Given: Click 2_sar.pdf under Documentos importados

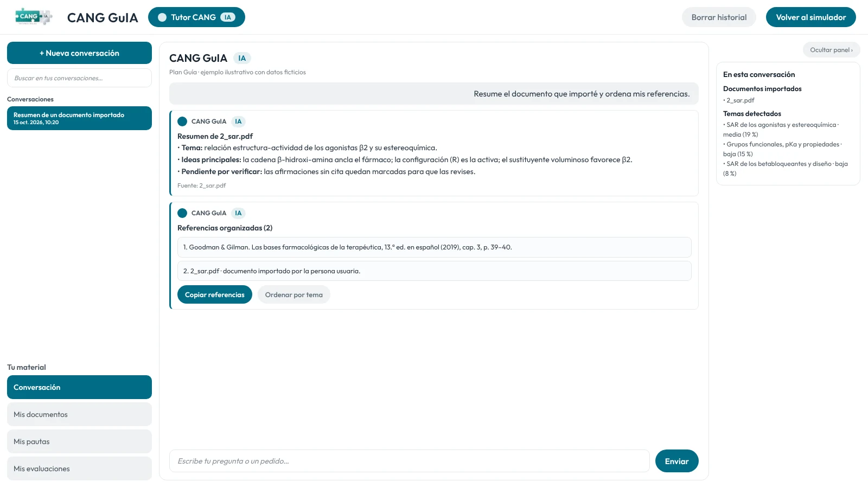Looking at the screenshot, I should tap(739, 100).
